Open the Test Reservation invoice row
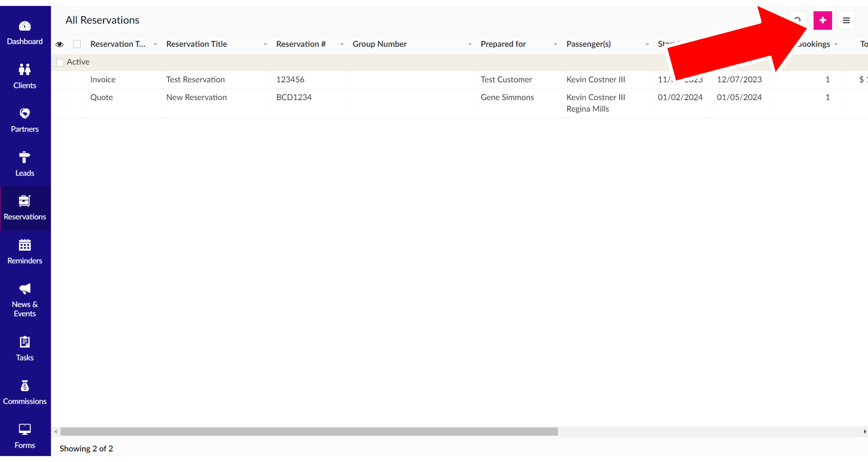Screen dimensions: 868x462 (195, 79)
